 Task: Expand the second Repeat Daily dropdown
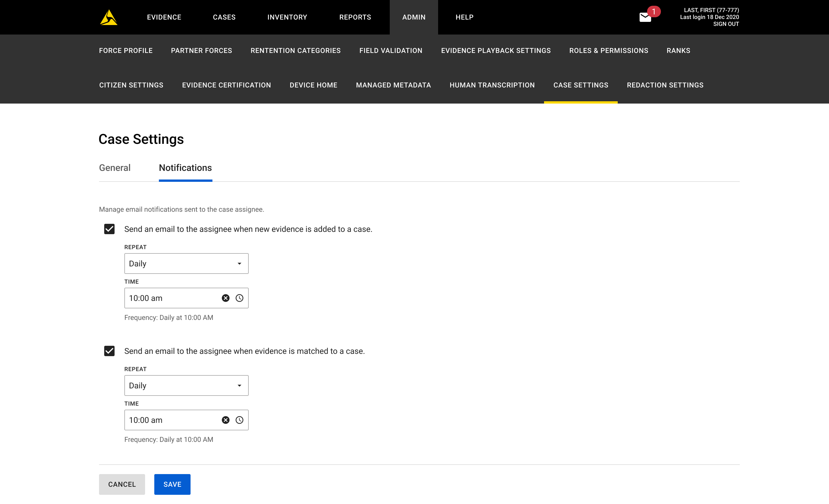[186, 386]
